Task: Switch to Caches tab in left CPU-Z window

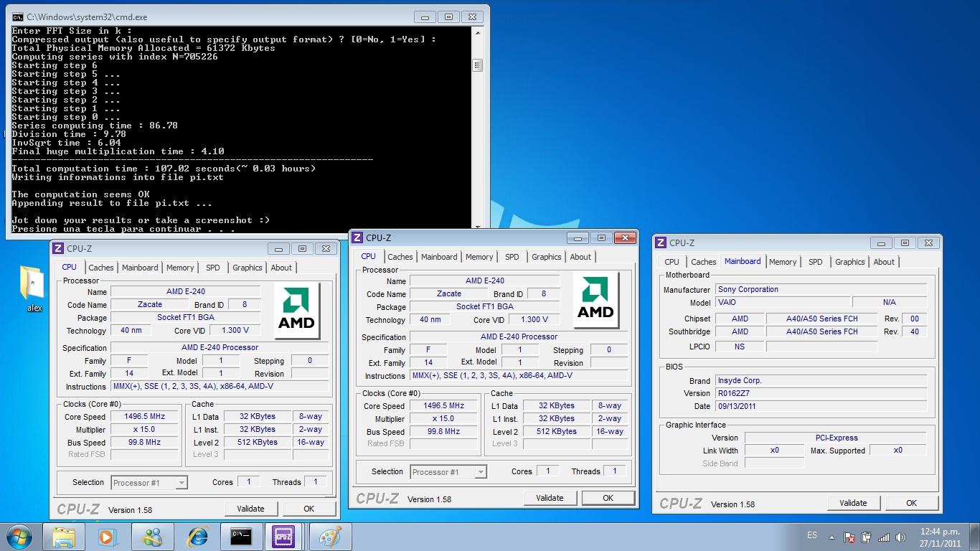Action: click(101, 268)
